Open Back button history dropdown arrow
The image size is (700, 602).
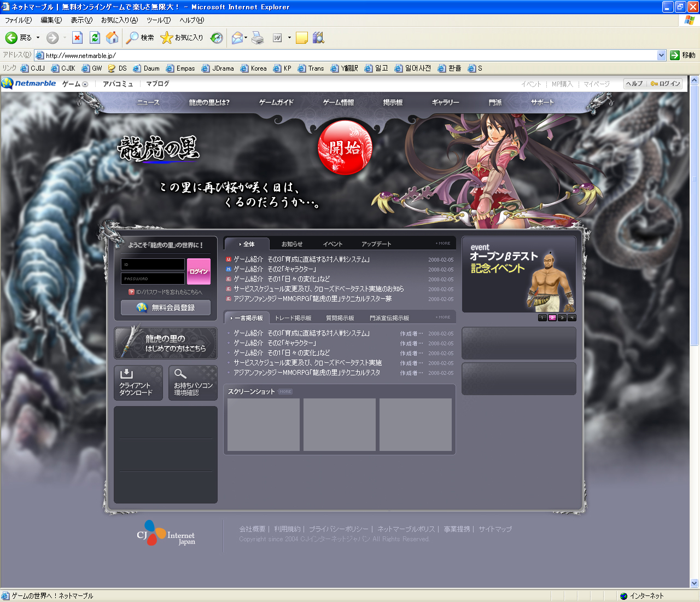point(38,38)
